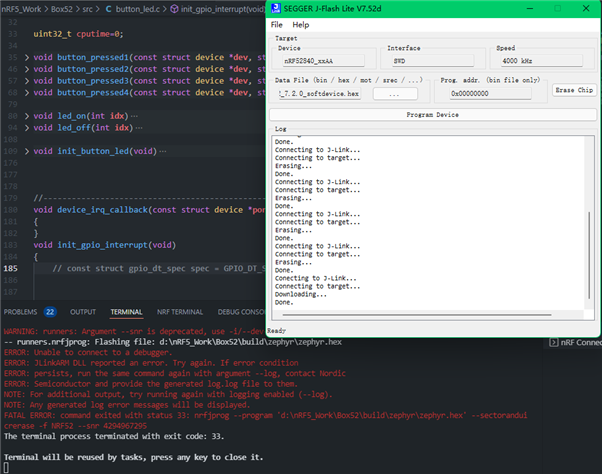Expand the button_pressed3 function fold
Image resolution: width=602 pixels, height=474 pixels.
27,81
